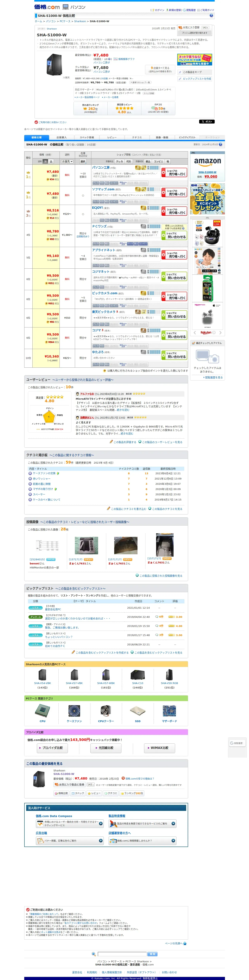Click the 在庫 選択 dropdown button
This screenshot has height=980, width=249.
83,161
